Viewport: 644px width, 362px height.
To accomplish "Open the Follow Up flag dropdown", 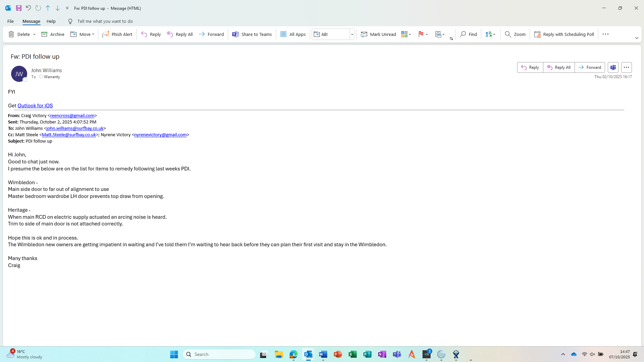I will click(x=423, y=34).
